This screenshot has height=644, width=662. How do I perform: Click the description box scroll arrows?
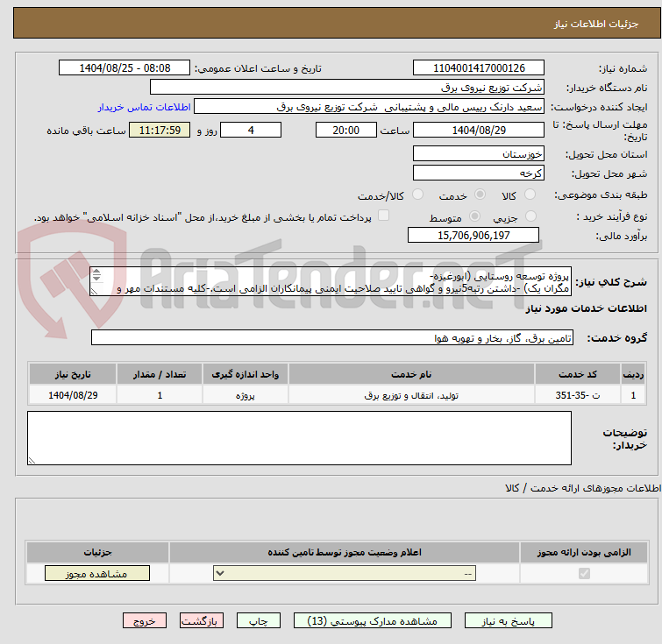pyautogui.click(x=96, y=274)
